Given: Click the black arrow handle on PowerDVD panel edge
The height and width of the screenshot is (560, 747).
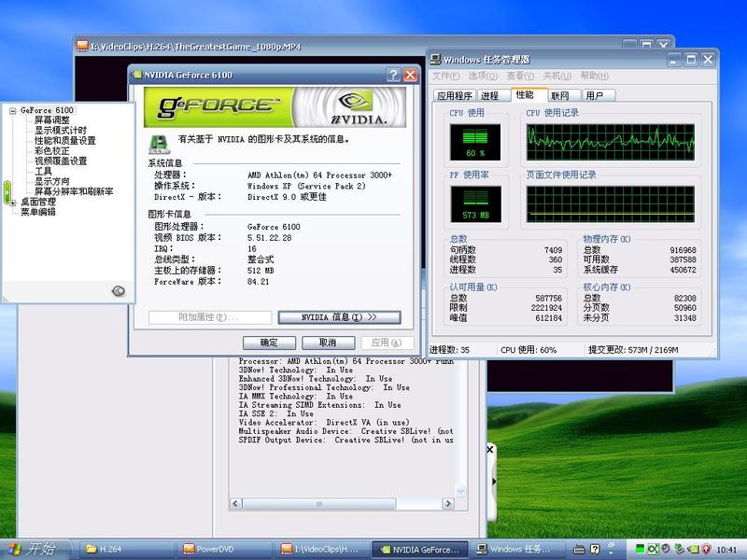Looking at the screenshot, I should pos(494,482).
